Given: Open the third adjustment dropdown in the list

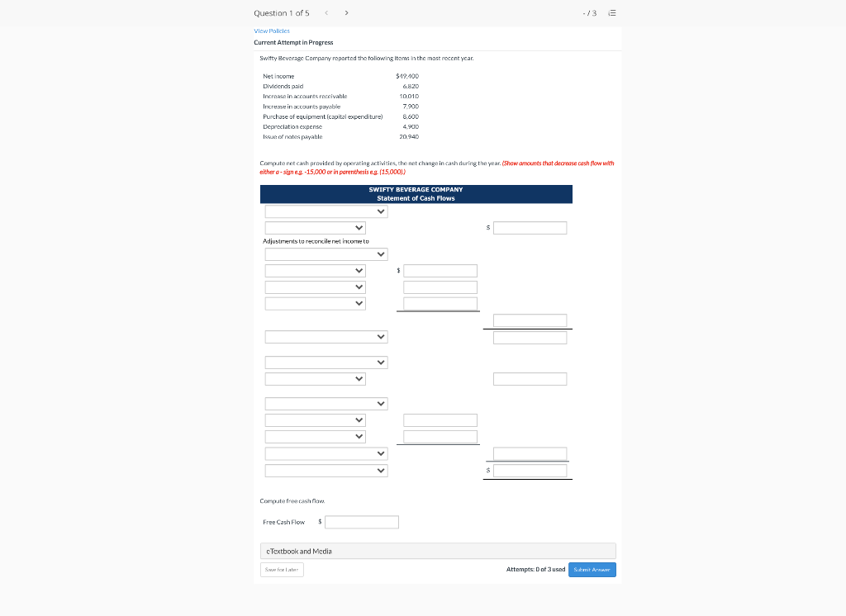Looking at the screenshot, I should coord(315,303).
